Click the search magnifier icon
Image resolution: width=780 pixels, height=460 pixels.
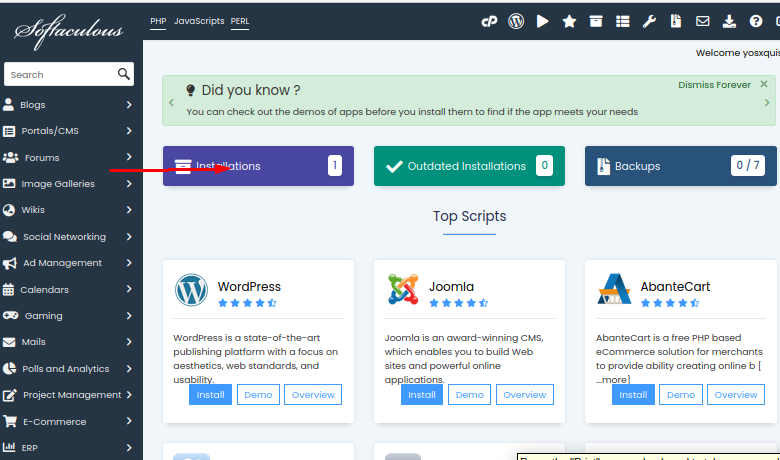(123, 74)
